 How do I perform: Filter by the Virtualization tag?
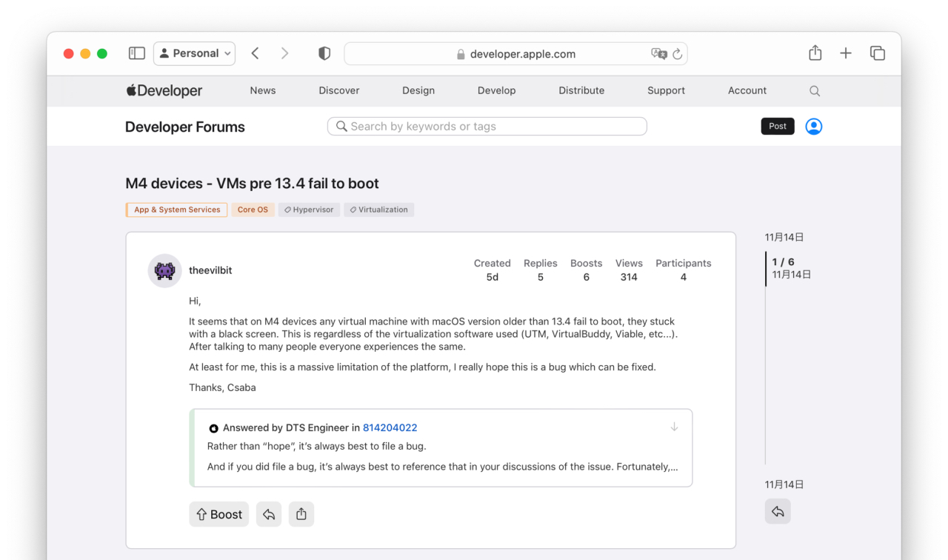tap(378, 210)
